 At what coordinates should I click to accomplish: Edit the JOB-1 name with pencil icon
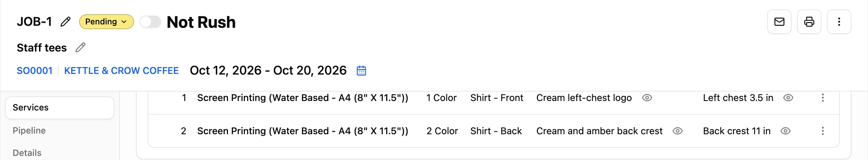point(65,22)
